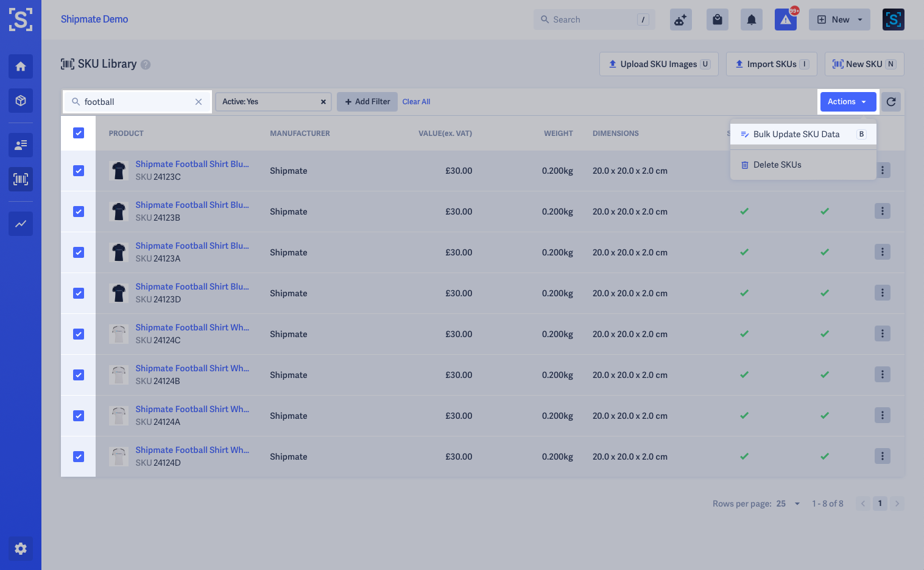Image resolution: width=924 pixels, height=570 pixels.
Task: Click the Clear All filters link
Action: (417, 102)
